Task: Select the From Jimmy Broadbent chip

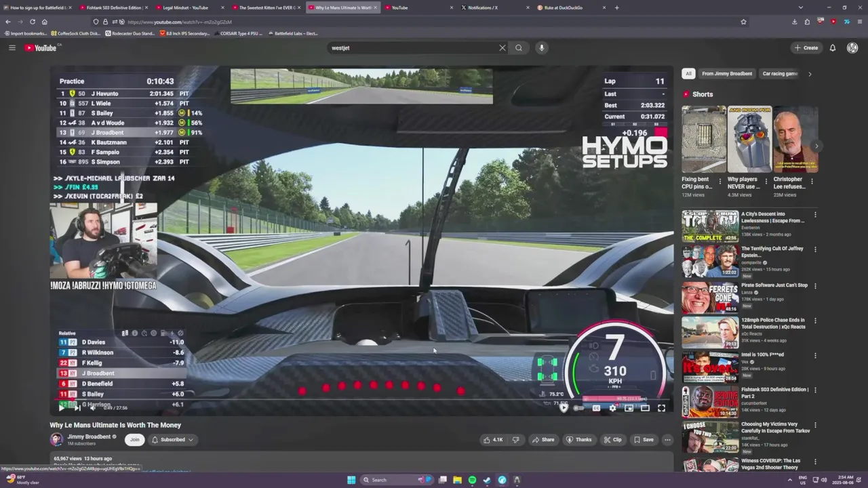Action: [x=727, y=73]
